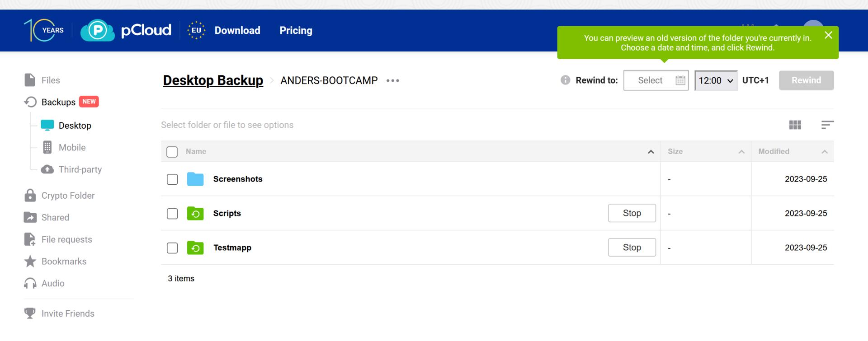
Task: Click the Rewind info icon
Action: point(565,80)
